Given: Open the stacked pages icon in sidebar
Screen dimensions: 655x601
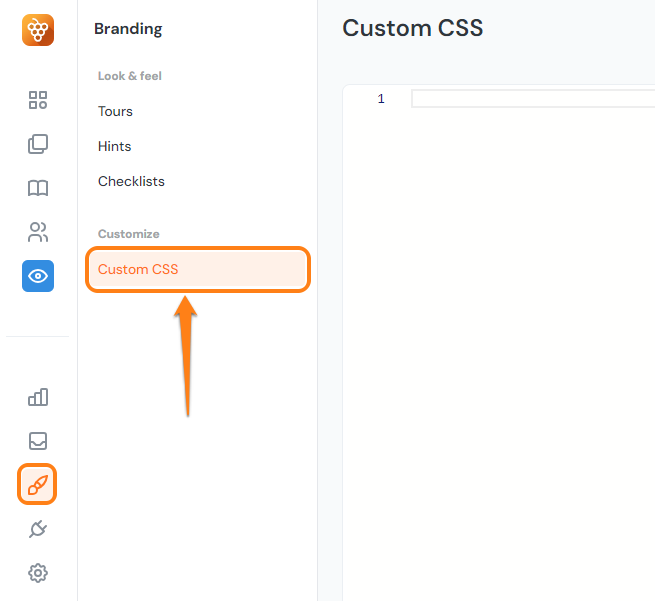Looking at the screenshot, I should coord(38,144).
